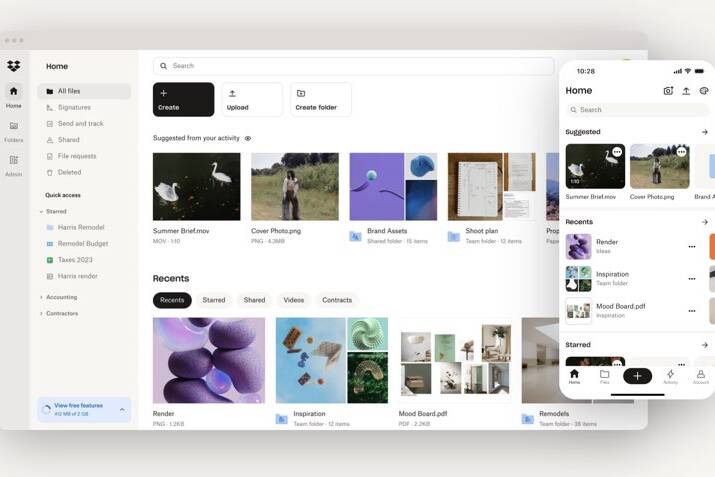Screen dimensions: 715x477
Task: Click storage usage progress ring
Action: tap(46, 410)
